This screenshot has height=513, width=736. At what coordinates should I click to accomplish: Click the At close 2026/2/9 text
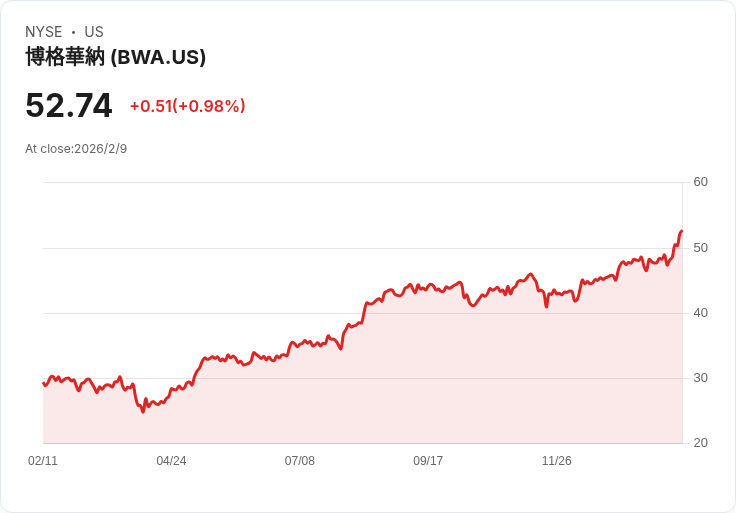coord(76,149)
